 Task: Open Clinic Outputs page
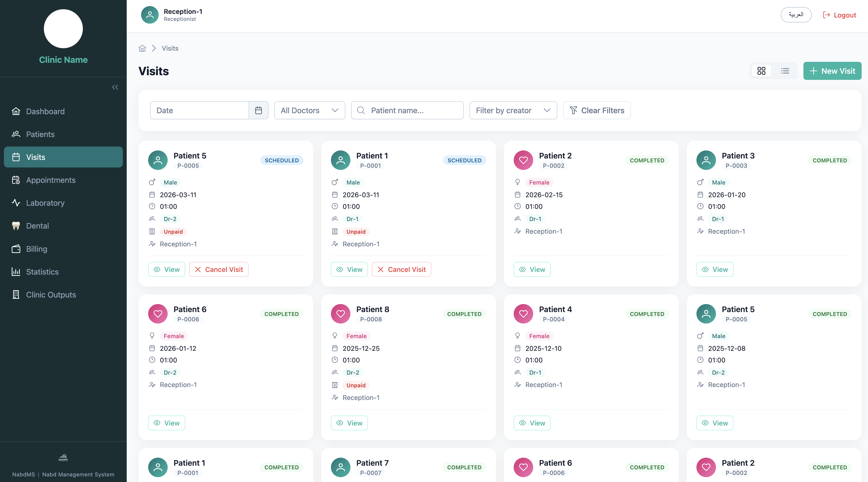point(63,295)
